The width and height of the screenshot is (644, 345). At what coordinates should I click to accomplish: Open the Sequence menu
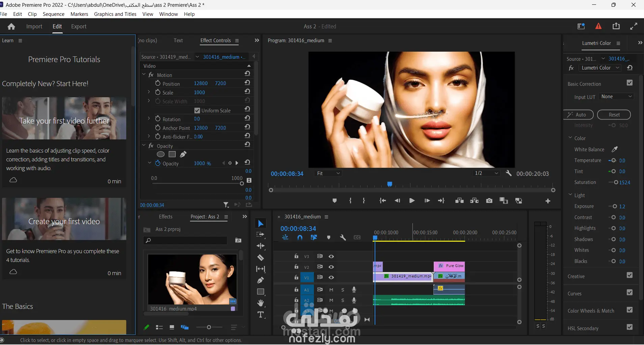(53, 14)
